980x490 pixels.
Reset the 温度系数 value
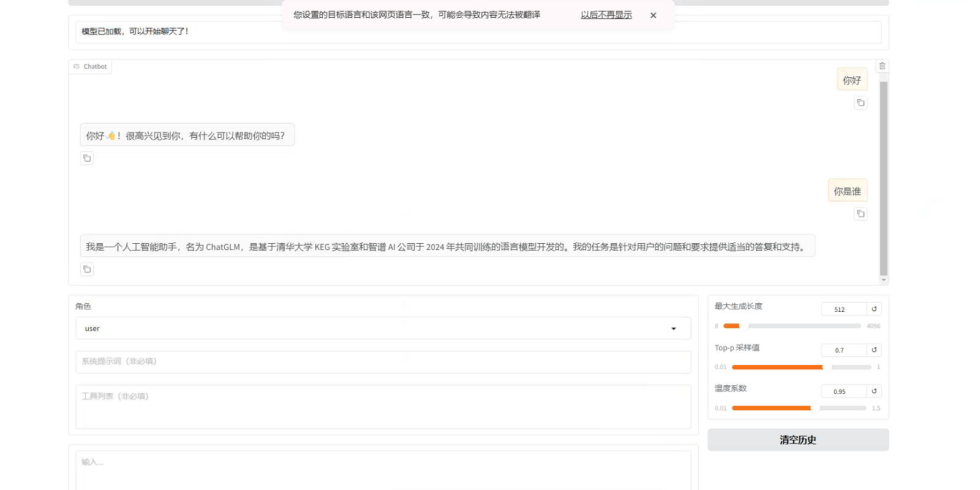click(874, 391)
